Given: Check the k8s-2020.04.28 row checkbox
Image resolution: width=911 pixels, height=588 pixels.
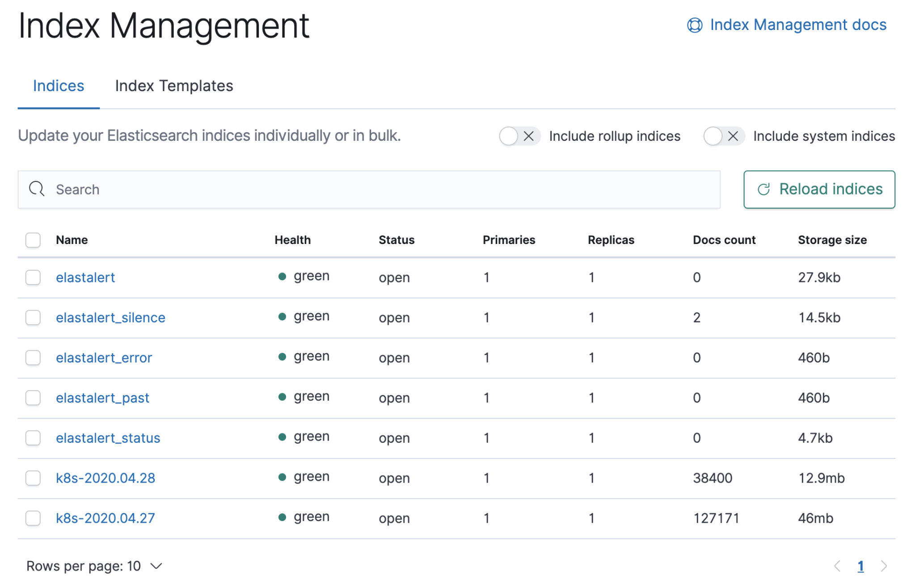Looking at the screenshot, I should coord(33,478).
